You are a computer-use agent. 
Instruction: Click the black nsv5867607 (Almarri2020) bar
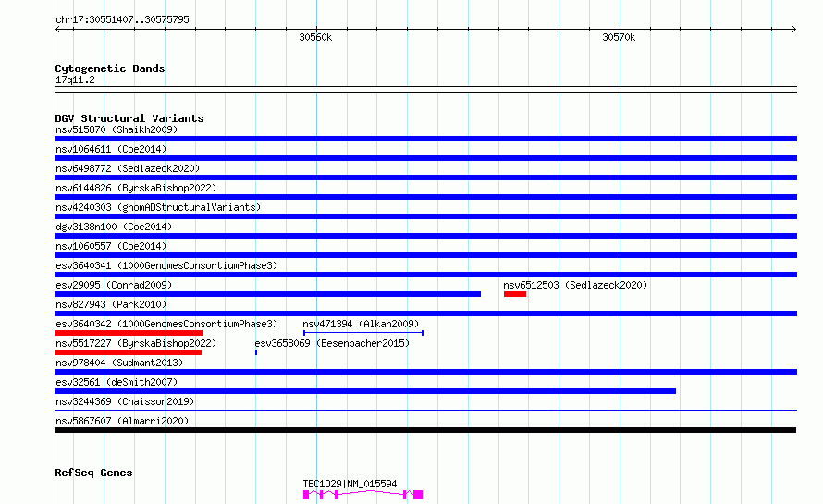pyautogui.click(x=425, y=430)
